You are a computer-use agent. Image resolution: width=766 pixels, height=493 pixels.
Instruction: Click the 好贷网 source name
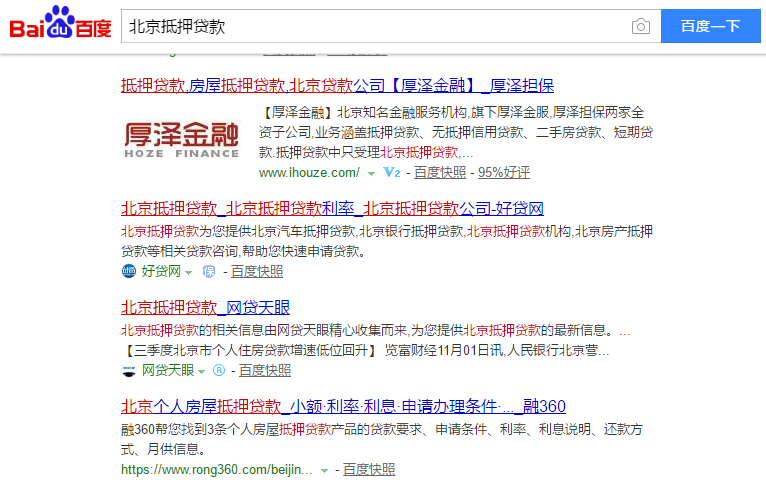coord(161,271)
